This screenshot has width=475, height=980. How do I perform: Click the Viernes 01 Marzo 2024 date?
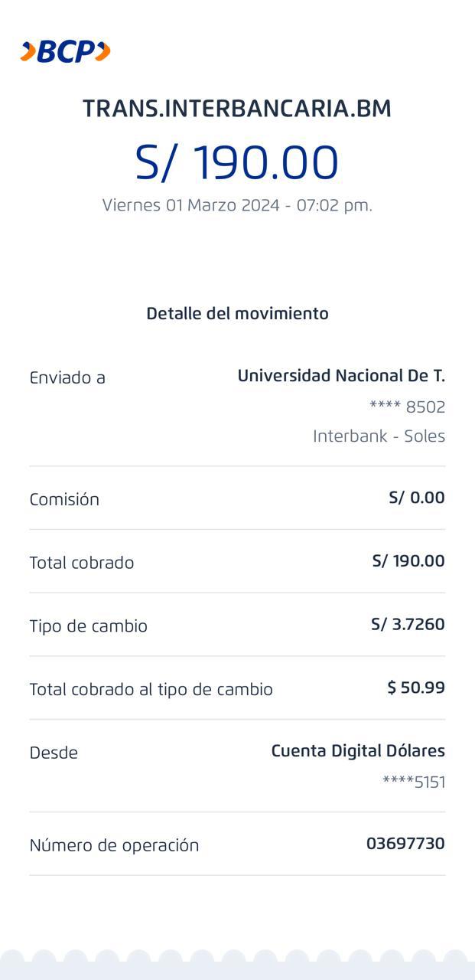point(237,205)
